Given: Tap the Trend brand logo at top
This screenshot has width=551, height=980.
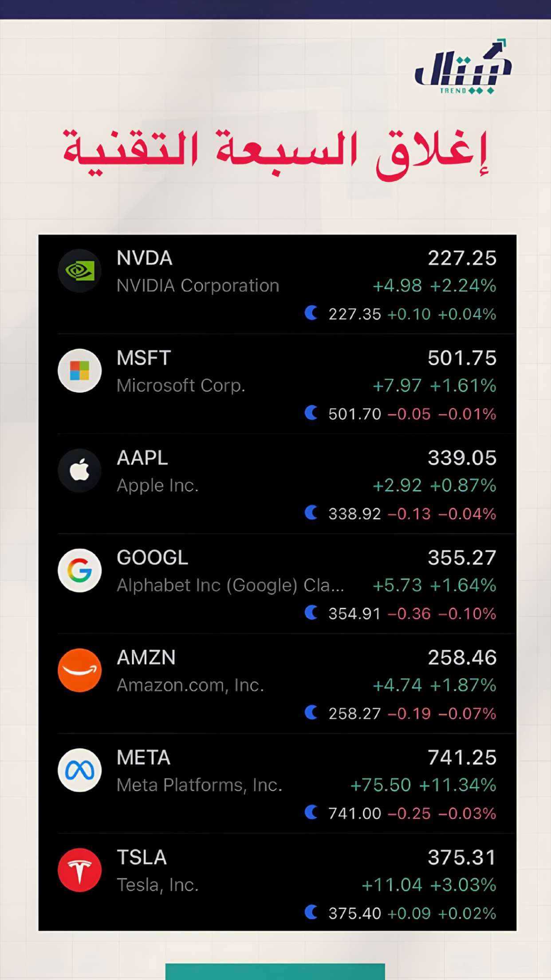Looking at the screenshot, I should click(x=463, y=67).
